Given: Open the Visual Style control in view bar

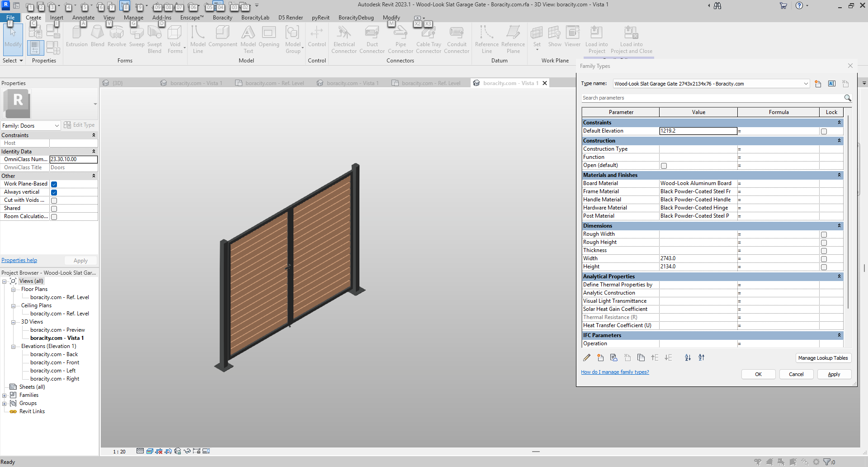Looking at the screenshot, I should tap(150, 451).
